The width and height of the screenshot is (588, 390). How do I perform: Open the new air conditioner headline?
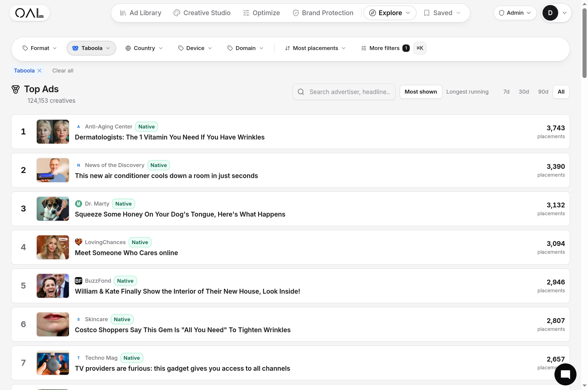pyautogui.click(x=167, y=176)
